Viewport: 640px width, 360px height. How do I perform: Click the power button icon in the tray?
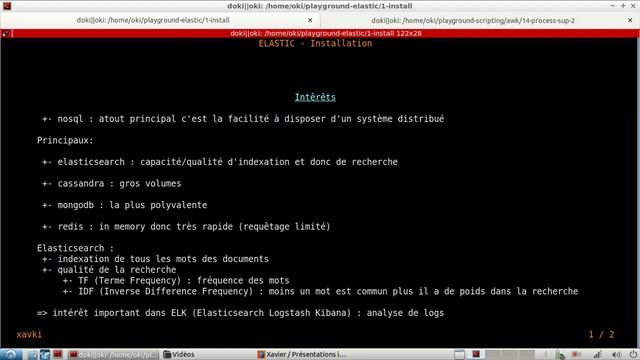click(633, 354)
